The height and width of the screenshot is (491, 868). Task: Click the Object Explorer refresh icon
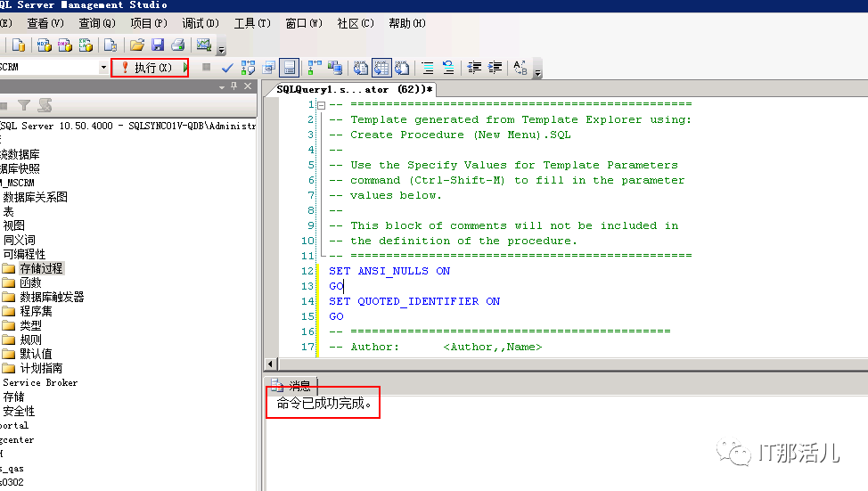coord(45,104)
